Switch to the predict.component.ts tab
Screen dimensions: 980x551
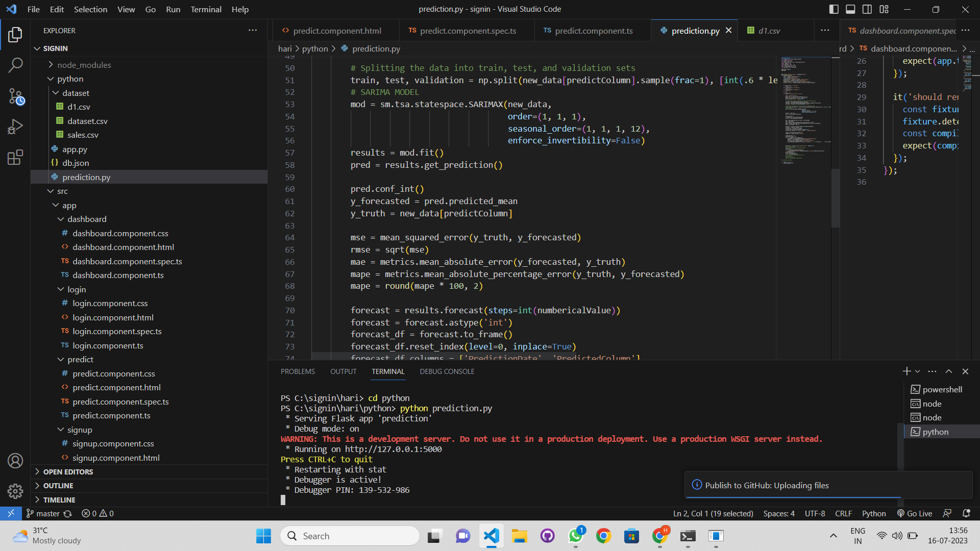593,31
